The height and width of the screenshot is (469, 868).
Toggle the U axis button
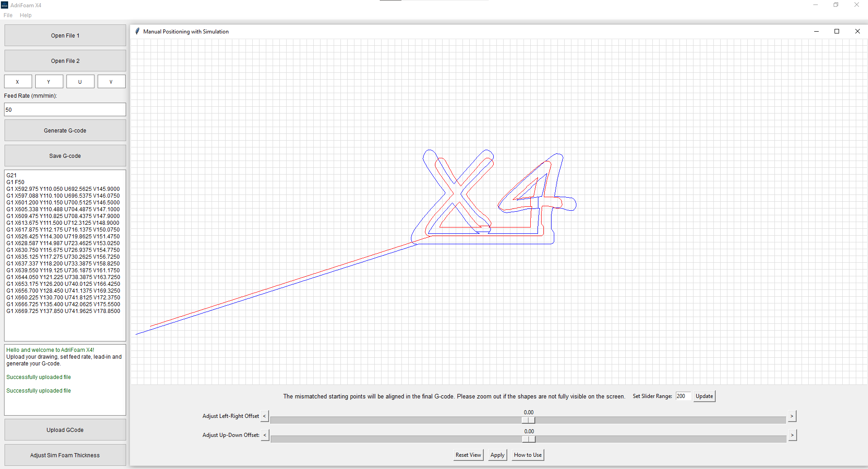80,82
